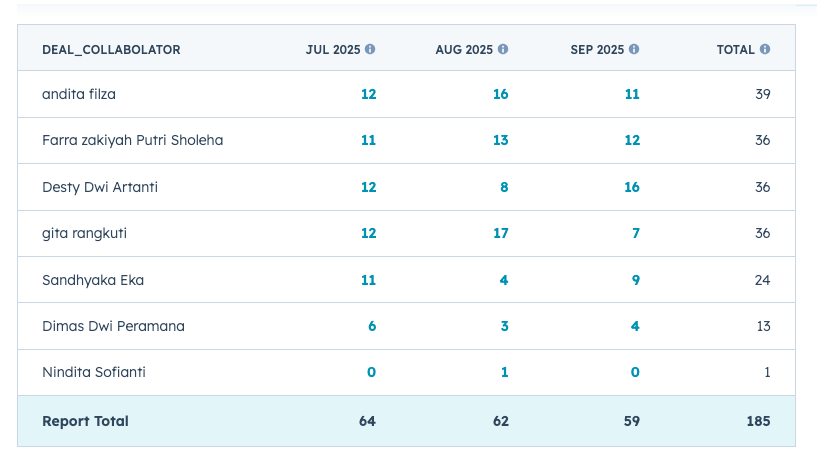
Task: Click gita rangkuti's August value 17
Action: point(500,233)
